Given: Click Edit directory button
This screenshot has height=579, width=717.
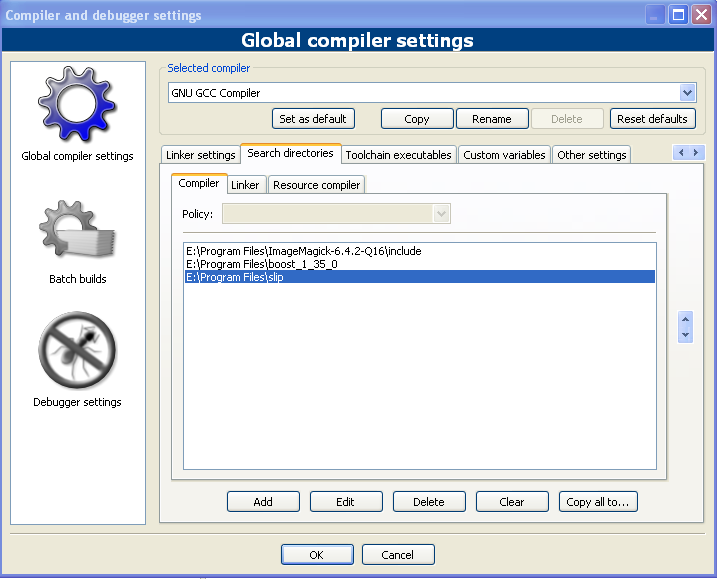Looking at the screenshot, I should coord(346,502).
